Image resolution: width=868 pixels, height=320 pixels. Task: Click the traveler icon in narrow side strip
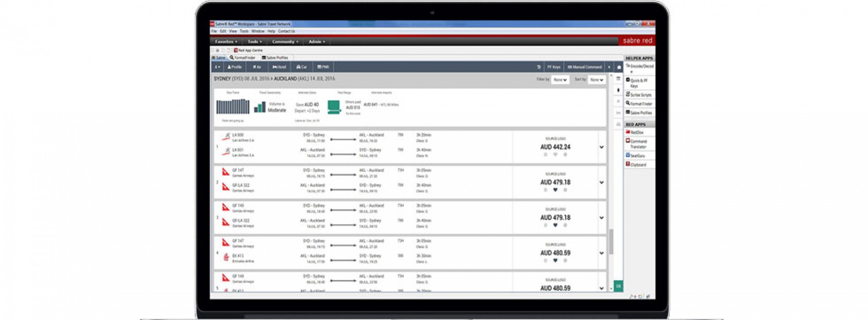point(618,90)
